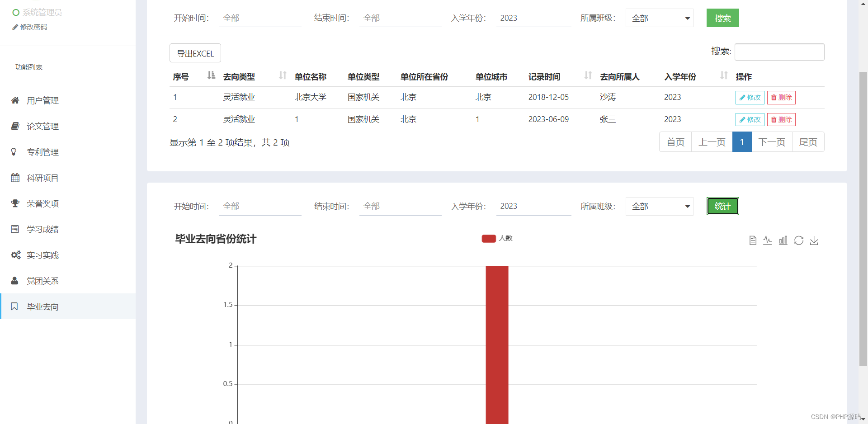
Task: Click the calendar icon beside 科研项目
Action: [15, 178]
